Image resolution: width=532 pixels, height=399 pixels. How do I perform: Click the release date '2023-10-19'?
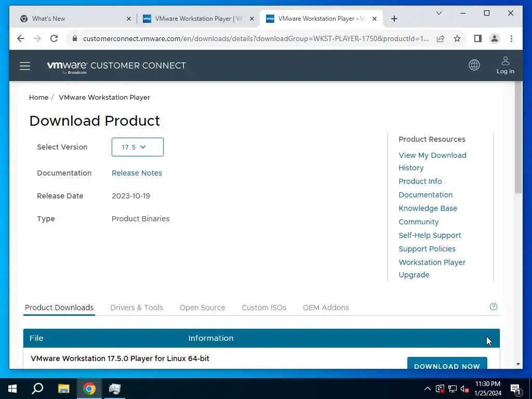(130, 196)
